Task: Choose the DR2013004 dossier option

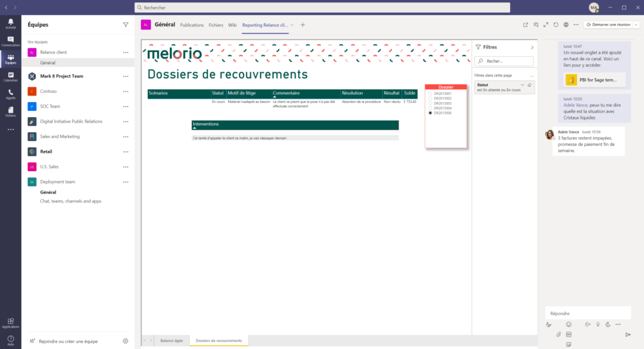Action: pyautogui.click(x=430, y=108)
